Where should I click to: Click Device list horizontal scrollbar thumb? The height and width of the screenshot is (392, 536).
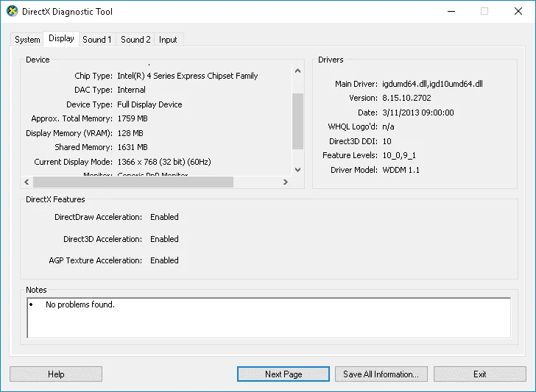pos(133,182)
